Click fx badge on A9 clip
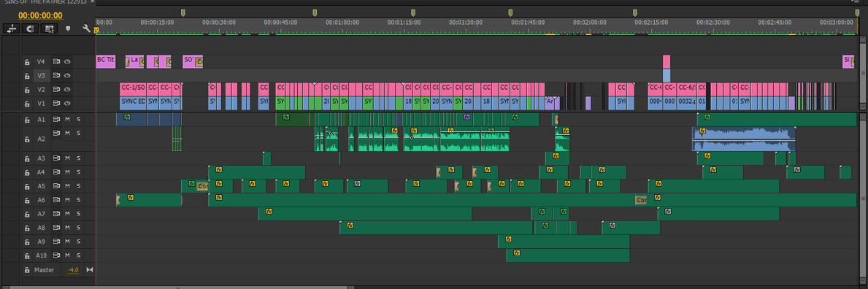868x289 pixels. point(508,239)
